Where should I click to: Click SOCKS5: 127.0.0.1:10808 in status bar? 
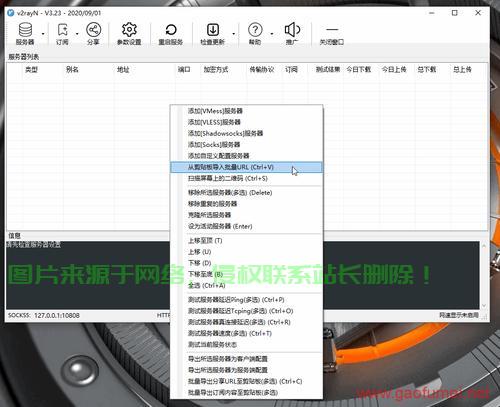tap(44, 315)
